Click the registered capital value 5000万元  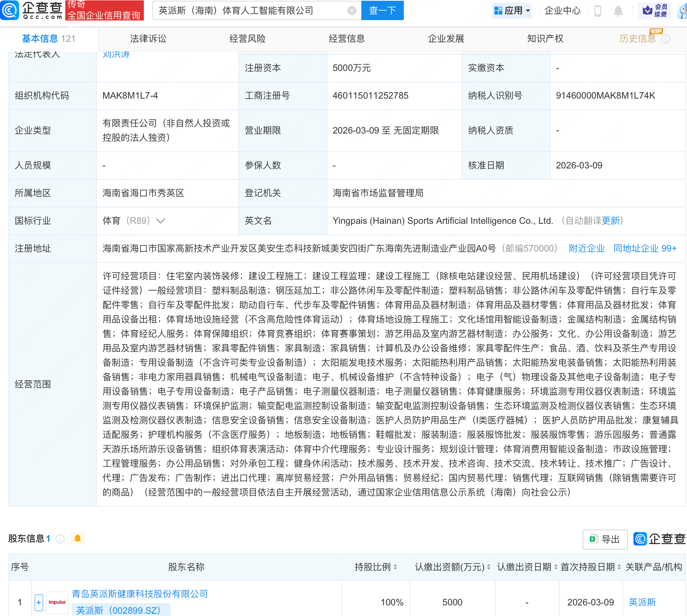(351, 68)
